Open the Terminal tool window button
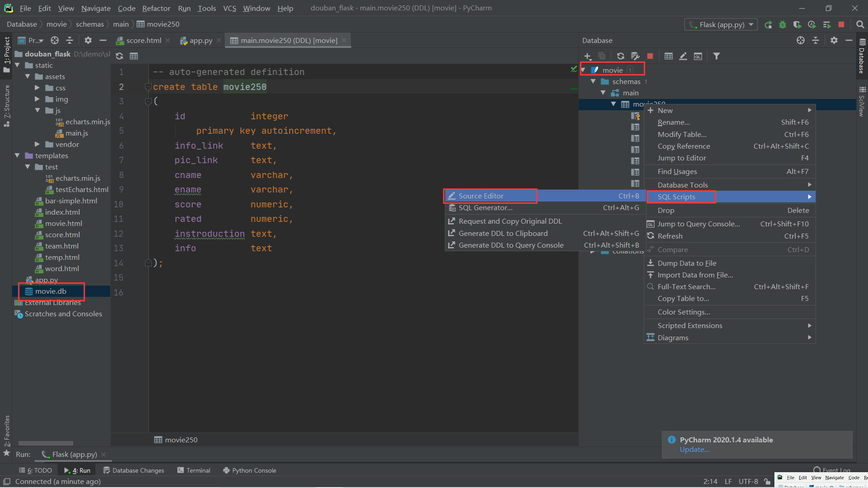868x488 pixels. tap(194, 470)
